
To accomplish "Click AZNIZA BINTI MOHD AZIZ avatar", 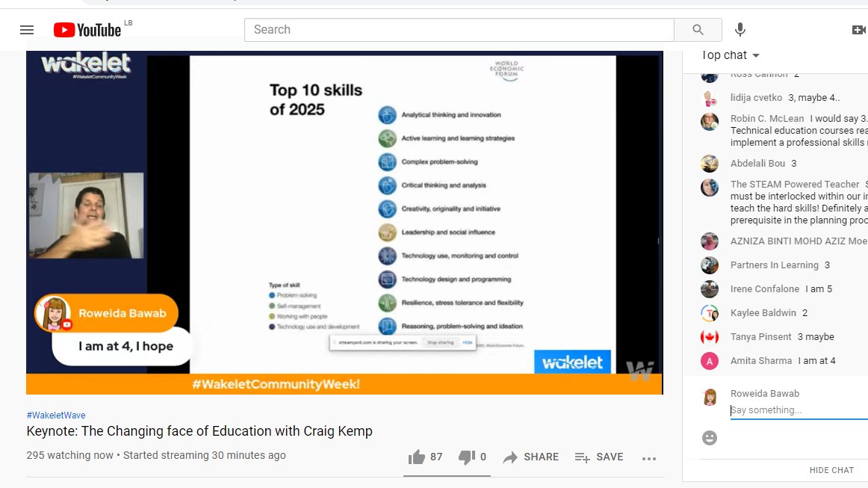I will tap(710, 241).
